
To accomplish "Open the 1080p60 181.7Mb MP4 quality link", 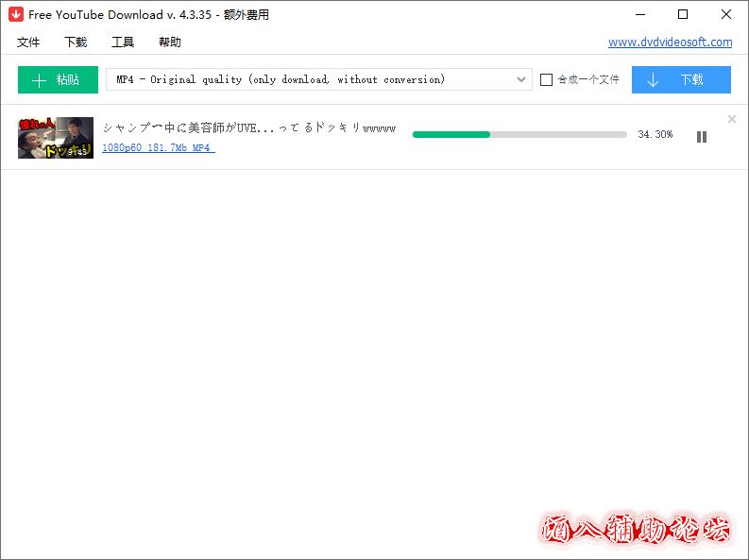I will (x=159, y=148).
